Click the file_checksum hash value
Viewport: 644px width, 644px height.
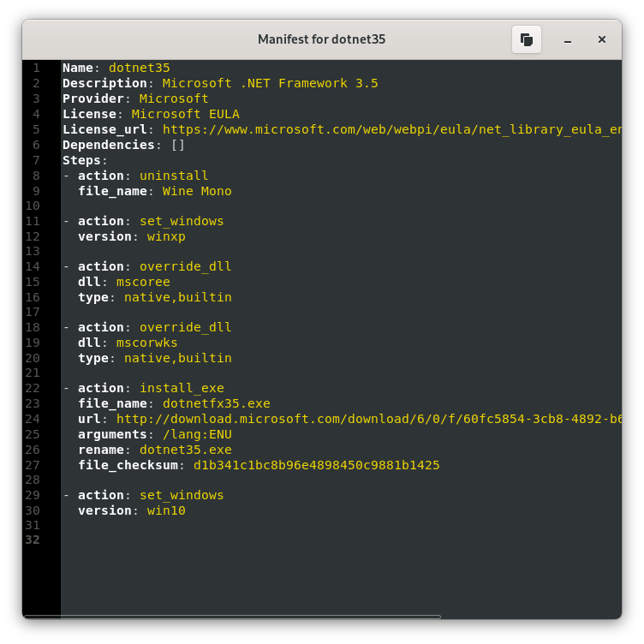[316, 465]
